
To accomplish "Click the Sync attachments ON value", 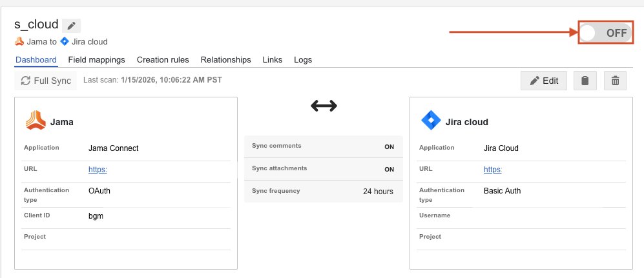I will (x=389, y=170).
